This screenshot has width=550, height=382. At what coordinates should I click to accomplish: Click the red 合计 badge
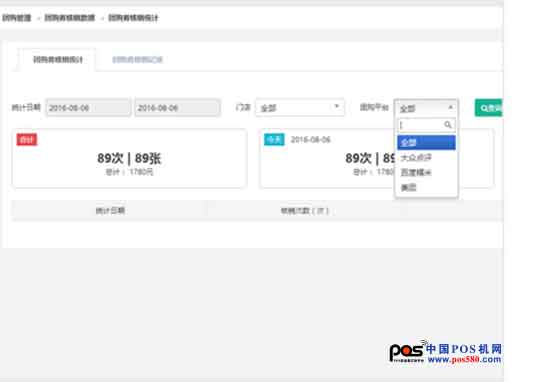[27, 140]
